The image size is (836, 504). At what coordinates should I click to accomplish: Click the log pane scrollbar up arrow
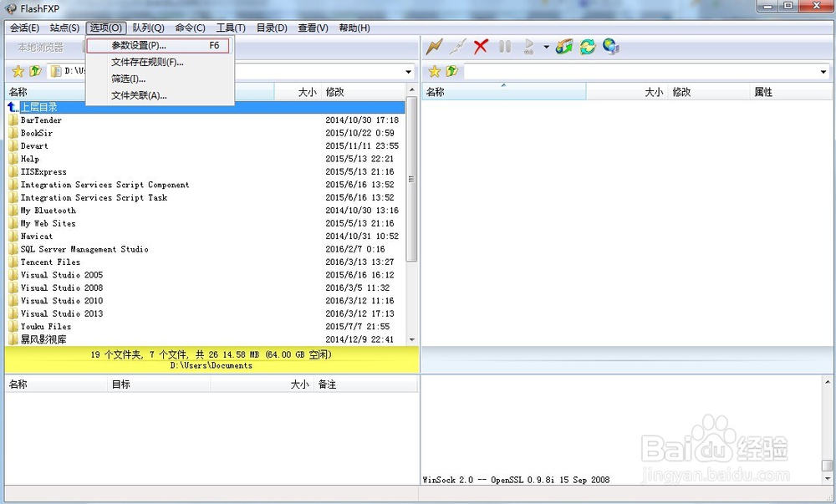coord(828,382)
